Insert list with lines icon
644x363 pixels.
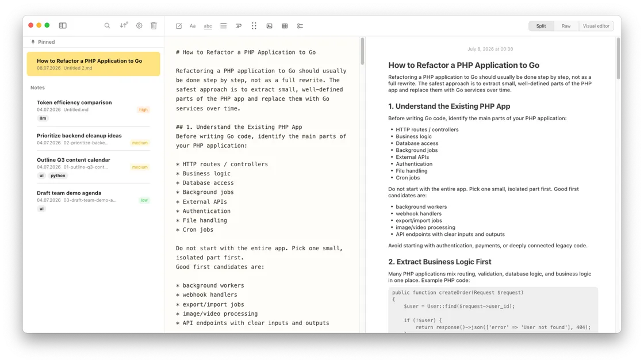coord(224,26)
